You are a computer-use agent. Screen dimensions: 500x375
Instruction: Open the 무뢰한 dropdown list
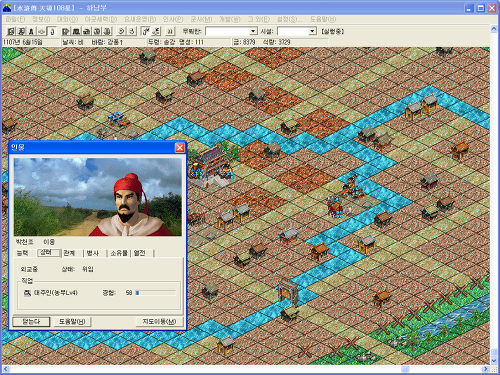[253, 31]
